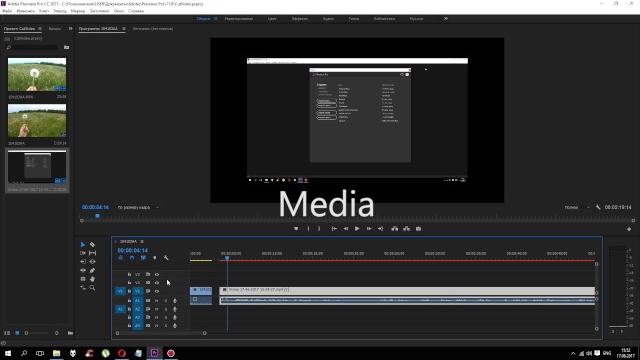Open the Source monitor tab

point(153,29)
